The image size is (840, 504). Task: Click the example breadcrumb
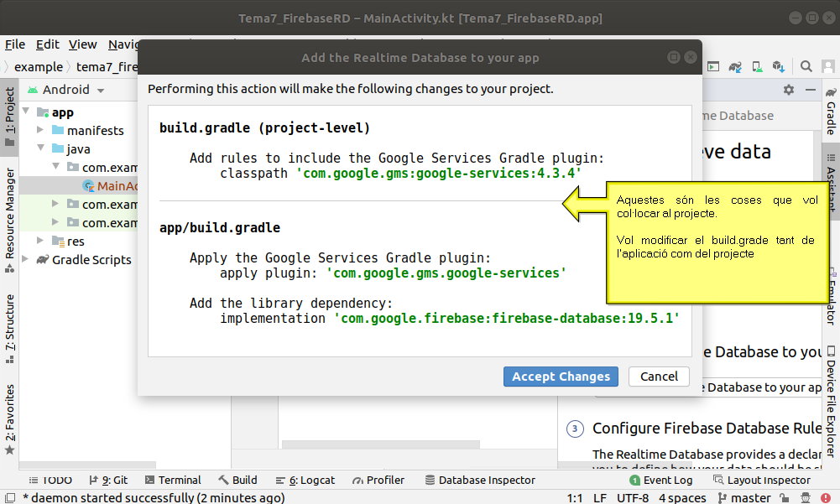coord(38,67)
